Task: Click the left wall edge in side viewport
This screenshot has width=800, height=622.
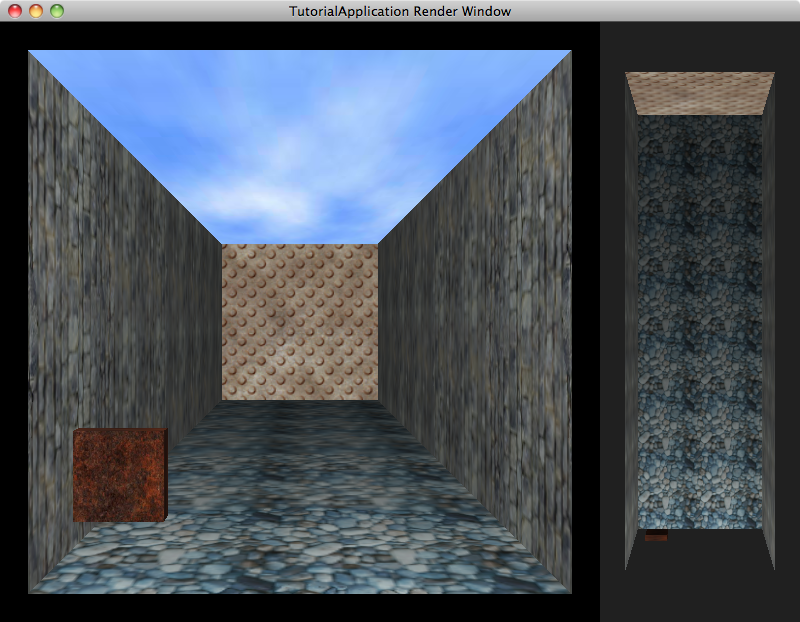Action: [x=631, y=320]
